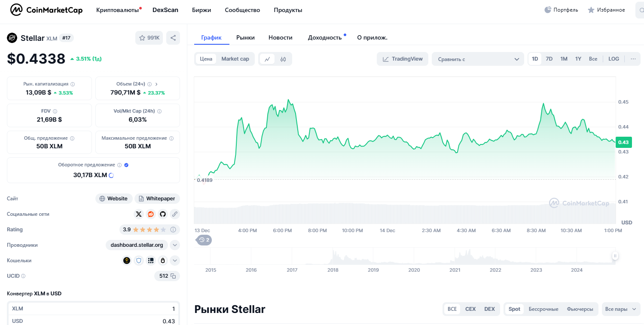644x325 pixels.
Task: Open the GitHub social icon
Action: pos(163,214)
